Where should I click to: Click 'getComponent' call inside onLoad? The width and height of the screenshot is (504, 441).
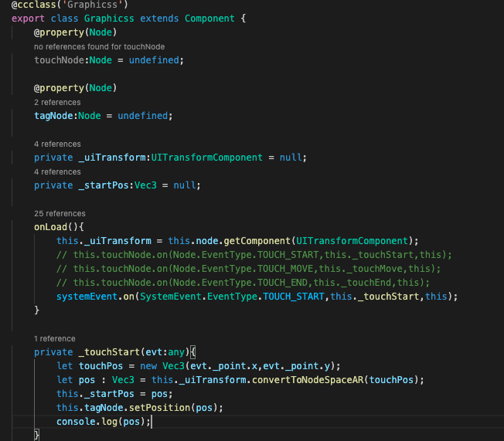(x=257, y=241)
